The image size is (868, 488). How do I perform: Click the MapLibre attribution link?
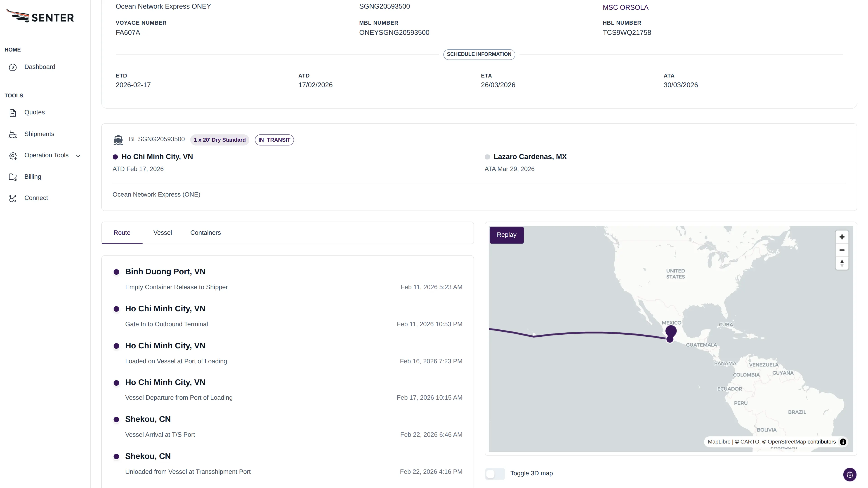tap(719, 442)
